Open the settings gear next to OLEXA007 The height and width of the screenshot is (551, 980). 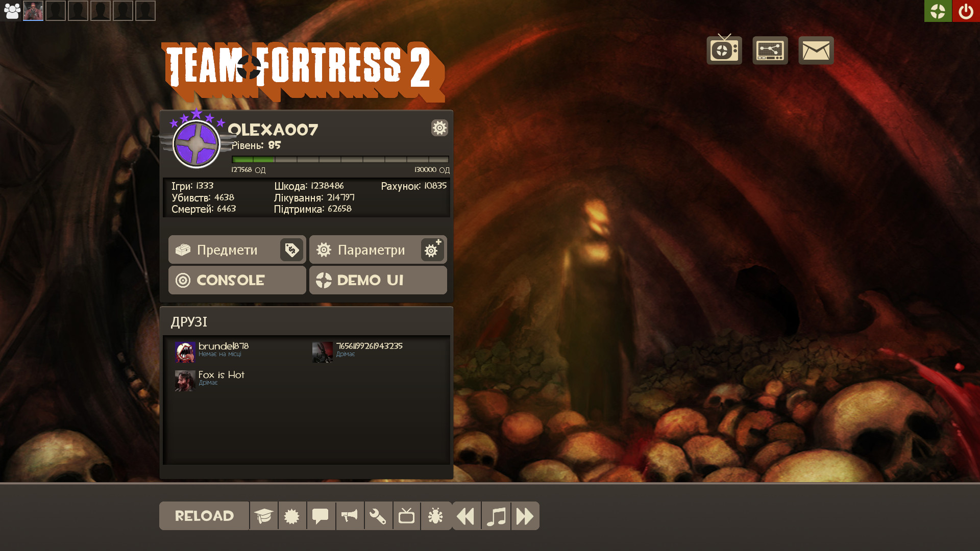coord(439,128)
